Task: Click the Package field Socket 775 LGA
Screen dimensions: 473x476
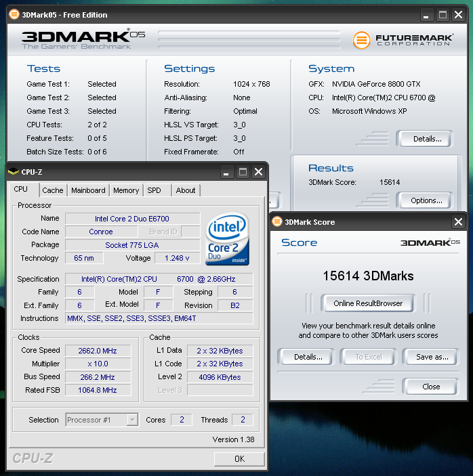Action: pyautogui.click(x=132, y=245)
